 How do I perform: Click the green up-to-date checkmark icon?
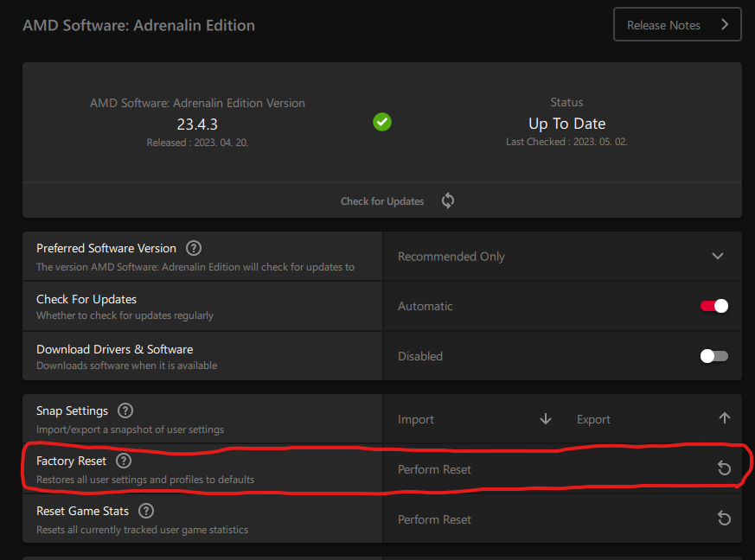click(x=382, y=122)
